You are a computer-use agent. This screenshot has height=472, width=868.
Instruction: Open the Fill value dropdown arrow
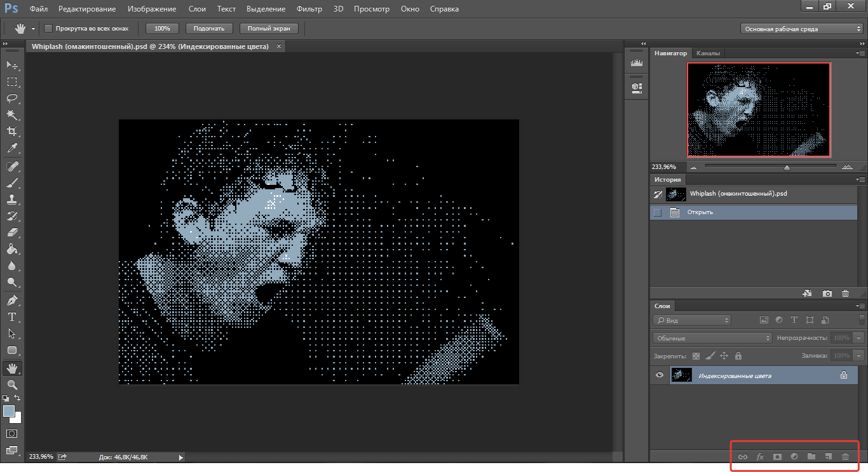click(860, 356)
